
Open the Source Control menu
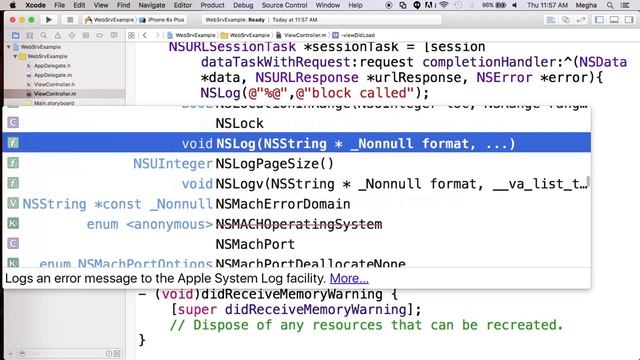click(x=284, y=5)
